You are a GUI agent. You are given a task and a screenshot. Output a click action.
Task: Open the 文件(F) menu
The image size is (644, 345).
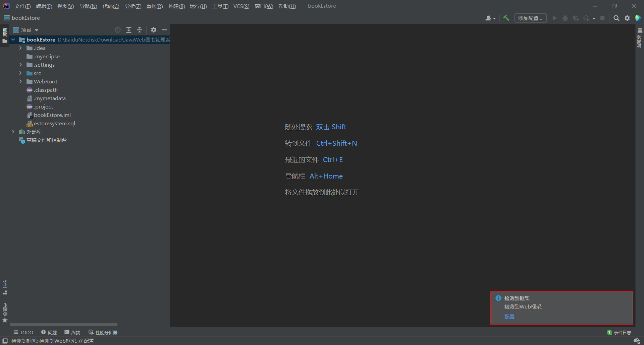pyautogui.click(x=22, y=6)
